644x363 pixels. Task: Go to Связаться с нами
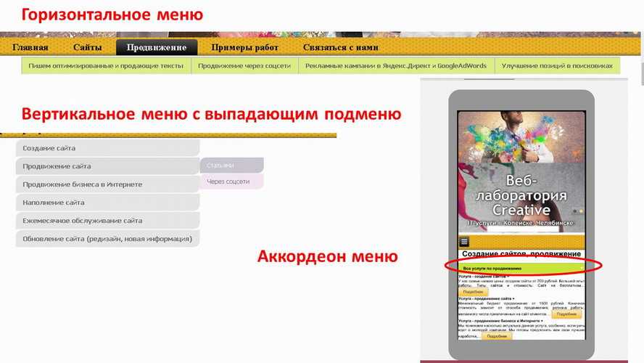tap(341, 48)
